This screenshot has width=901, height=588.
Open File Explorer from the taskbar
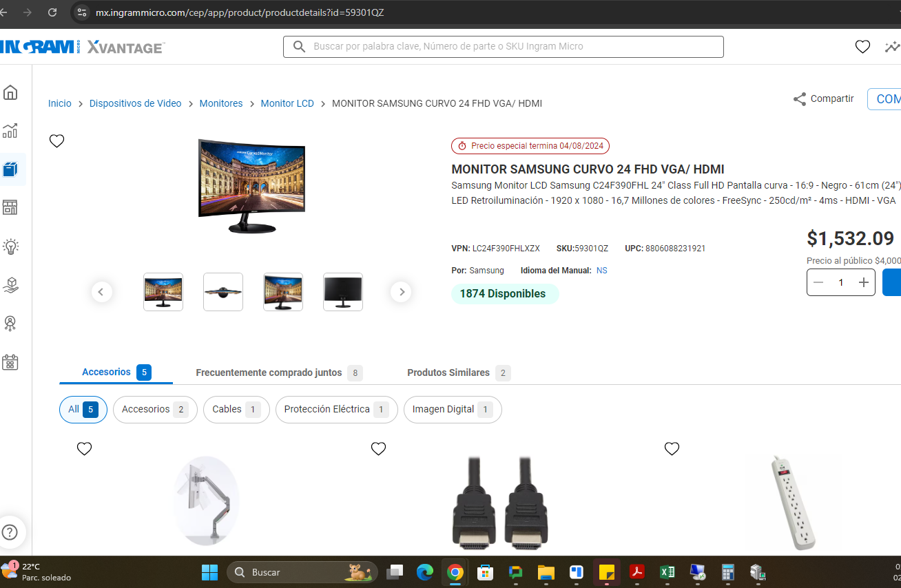(x=546, y=572)
